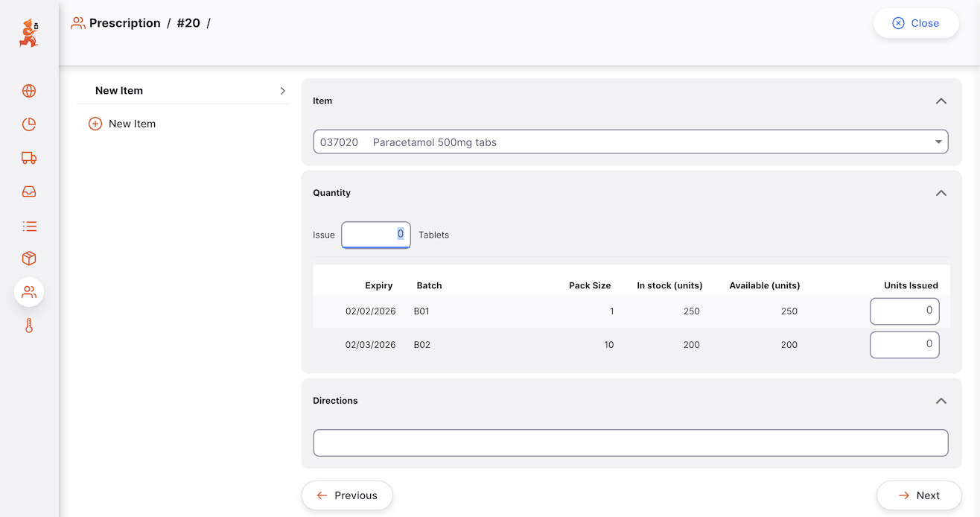Click the Issue quantity input field
The height and width of the screenshot is (517, 980).
pos(375,235)
